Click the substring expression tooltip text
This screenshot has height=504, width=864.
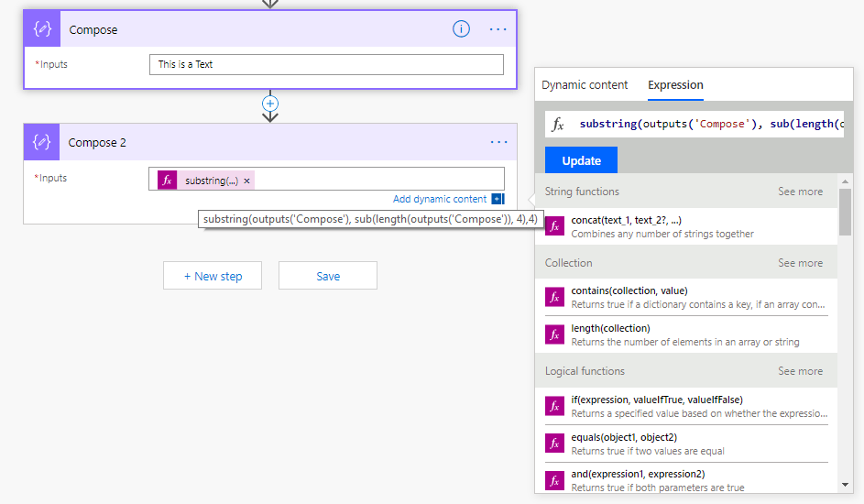pyautogui.click(x=370, y=219)
